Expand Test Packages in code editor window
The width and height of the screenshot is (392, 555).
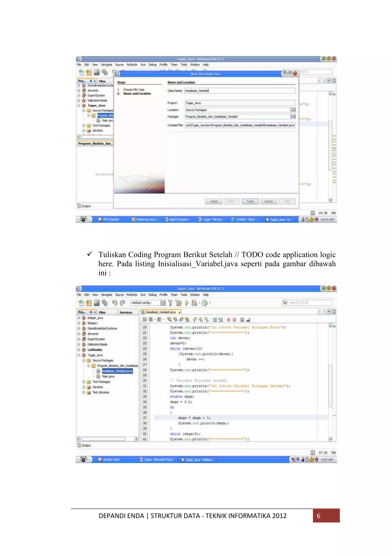(84, 382)
